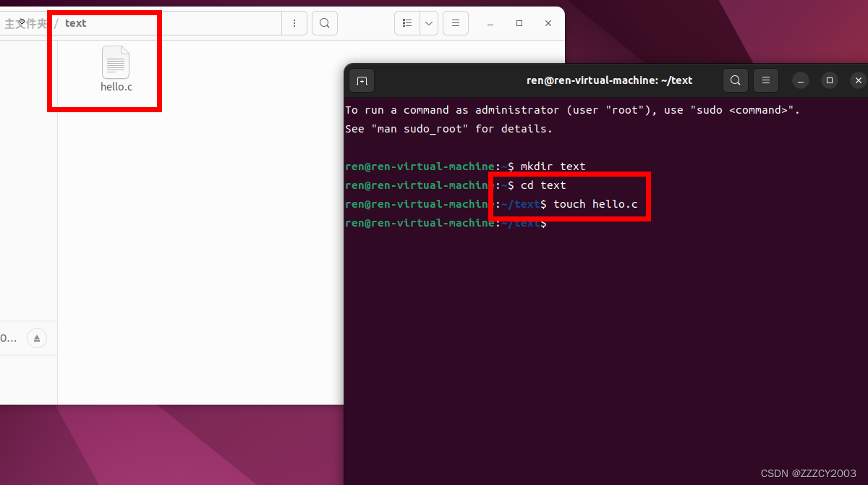The width and height of the screenshot is (868, 485).
Task: Toggle list view in the file manager
Action: coord(407,23)
